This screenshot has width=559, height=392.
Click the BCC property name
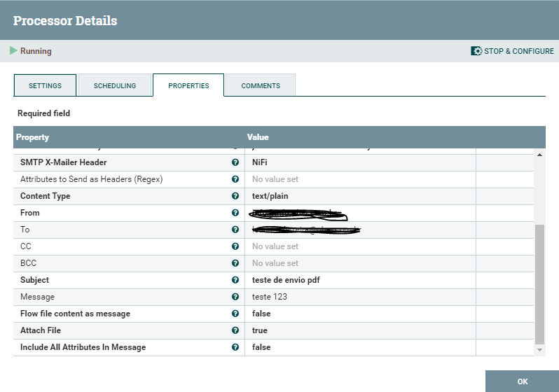coord(28,263)
